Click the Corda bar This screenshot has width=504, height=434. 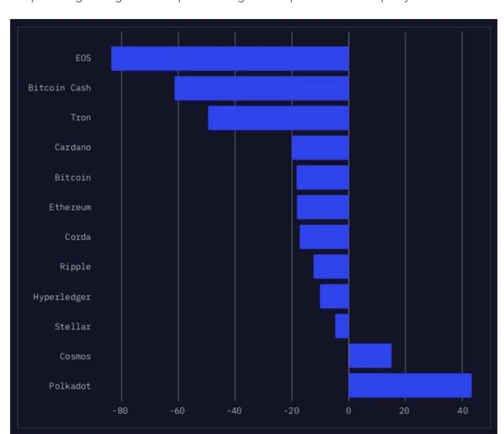point(324,237)
